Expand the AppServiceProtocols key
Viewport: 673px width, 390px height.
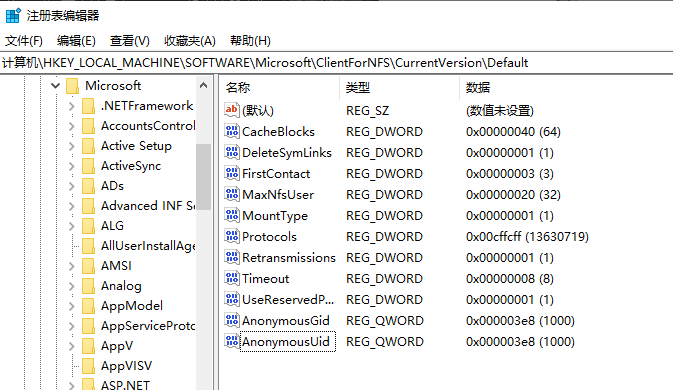point(72,326)
